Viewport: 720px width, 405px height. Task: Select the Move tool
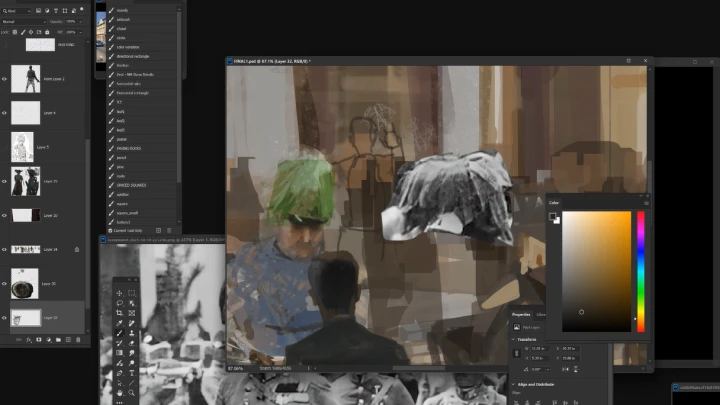[119, 293]
